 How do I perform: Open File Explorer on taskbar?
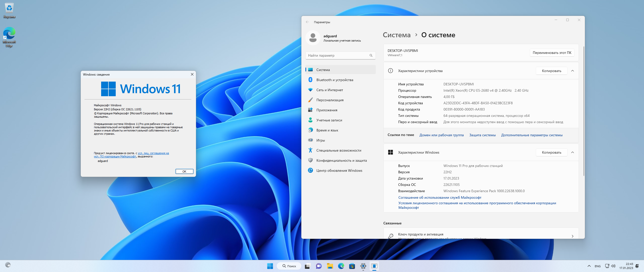[x=330, y=266]
